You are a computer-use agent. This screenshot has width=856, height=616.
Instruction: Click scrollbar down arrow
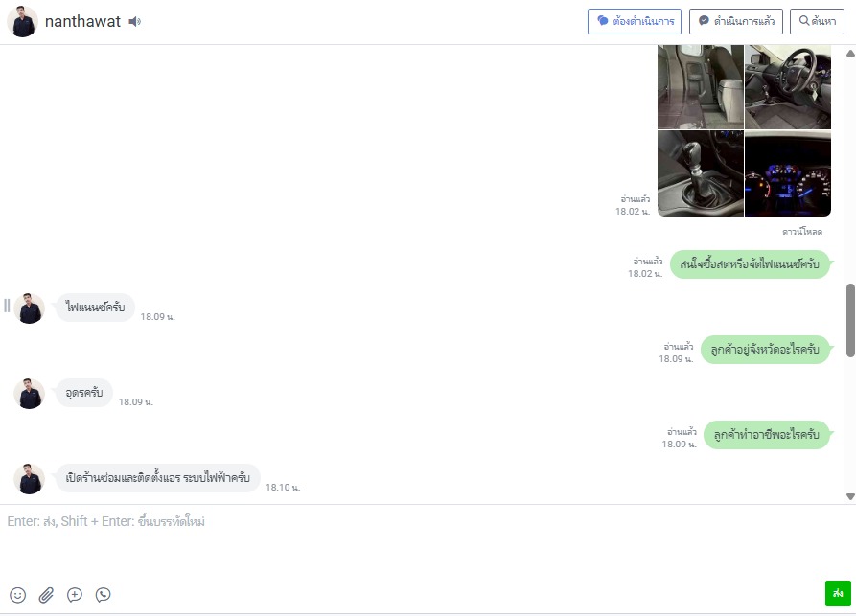850,496
